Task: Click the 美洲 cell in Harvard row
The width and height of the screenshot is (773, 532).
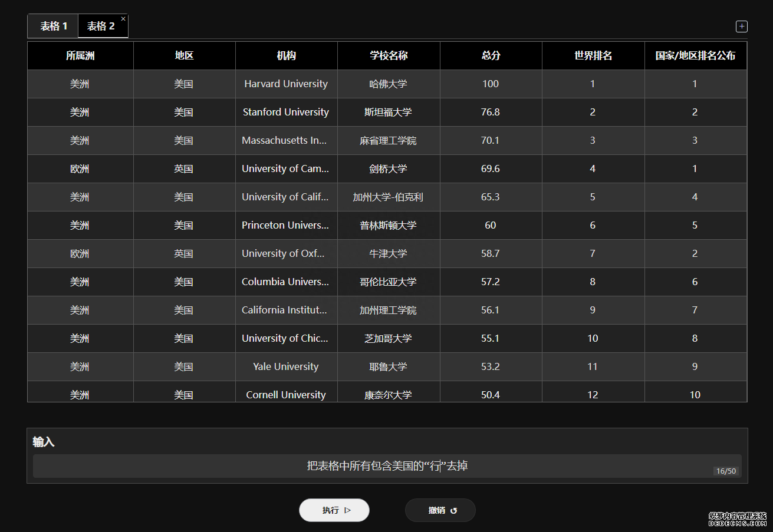Action: (80, 84)
